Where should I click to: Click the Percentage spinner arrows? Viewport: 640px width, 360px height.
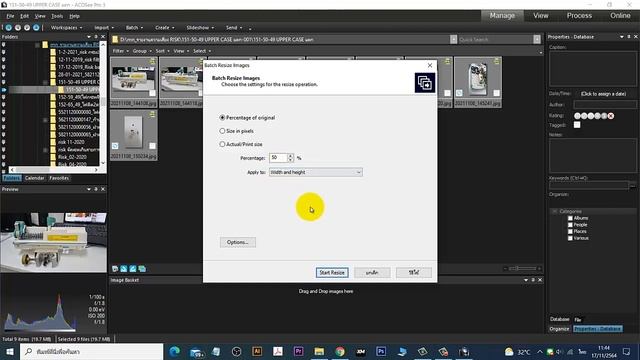(x=290, y=158)
